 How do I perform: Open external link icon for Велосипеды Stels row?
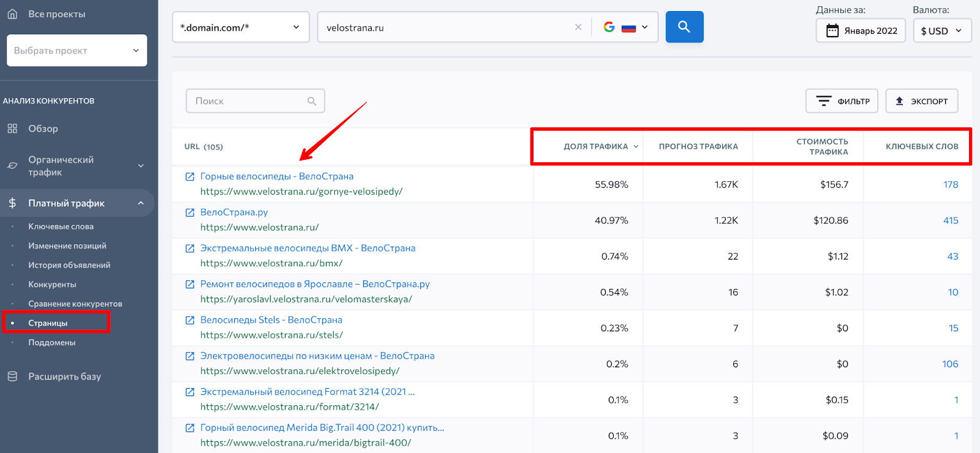pos(190,320)
